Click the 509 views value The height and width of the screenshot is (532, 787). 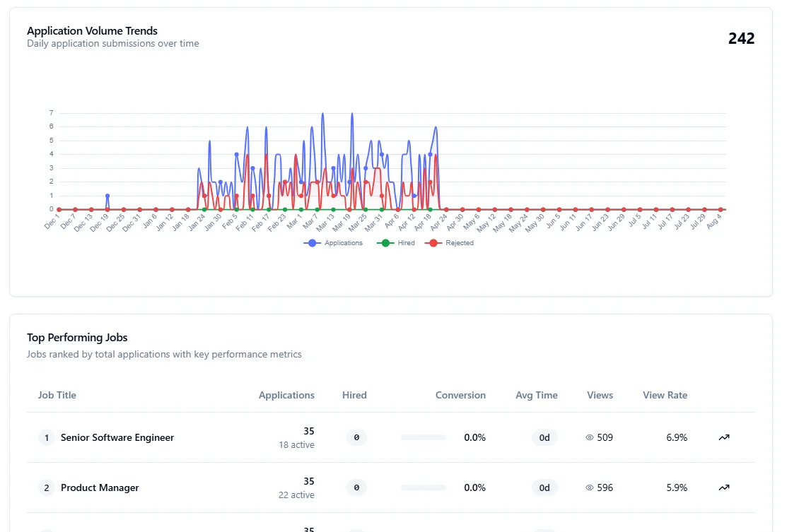(x=605, y=438)
